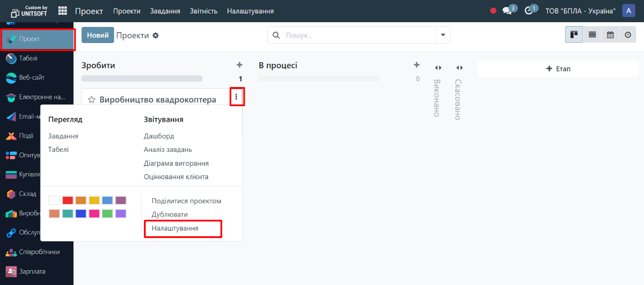The height and width of the screenshot is (285, 644).
Task: Open Звітність in the top menu
Action: coord(204,11)
